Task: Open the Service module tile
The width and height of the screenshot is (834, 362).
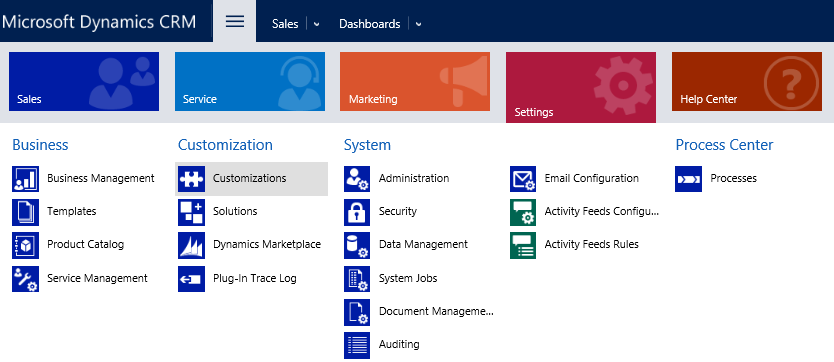Action: (x=250, y=81)
